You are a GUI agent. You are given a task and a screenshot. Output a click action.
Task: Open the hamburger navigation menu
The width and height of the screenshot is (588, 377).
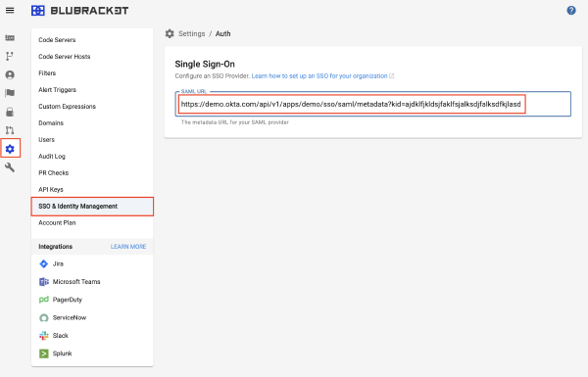click(x=10, y=11)
